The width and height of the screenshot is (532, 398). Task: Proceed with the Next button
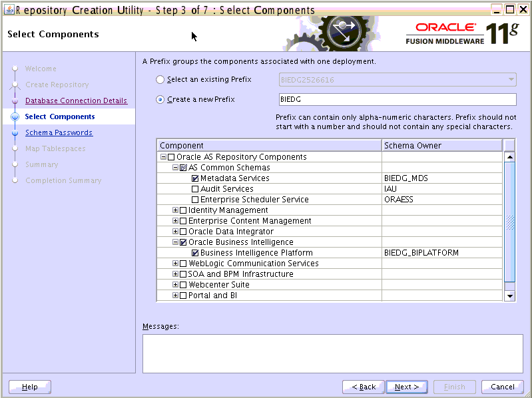click(407, 387)
